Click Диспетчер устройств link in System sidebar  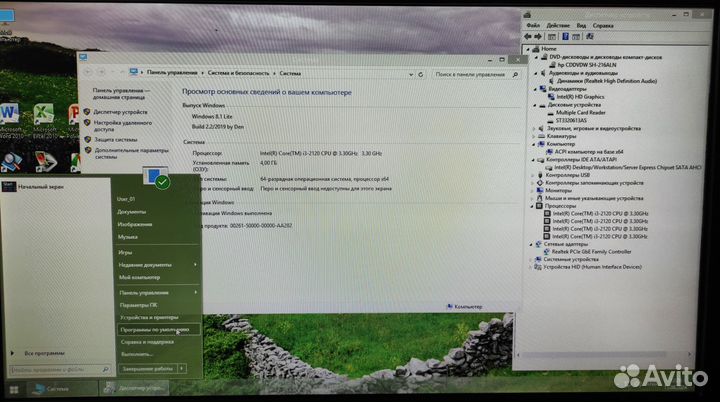120,112
